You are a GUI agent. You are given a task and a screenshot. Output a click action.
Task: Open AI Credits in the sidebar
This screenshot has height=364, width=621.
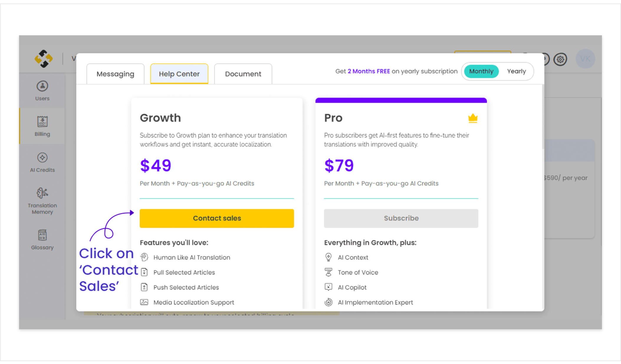(x=42, y=162)
